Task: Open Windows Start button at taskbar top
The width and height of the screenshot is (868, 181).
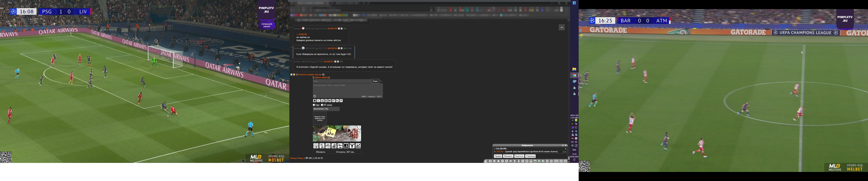Action: (574, 3)
